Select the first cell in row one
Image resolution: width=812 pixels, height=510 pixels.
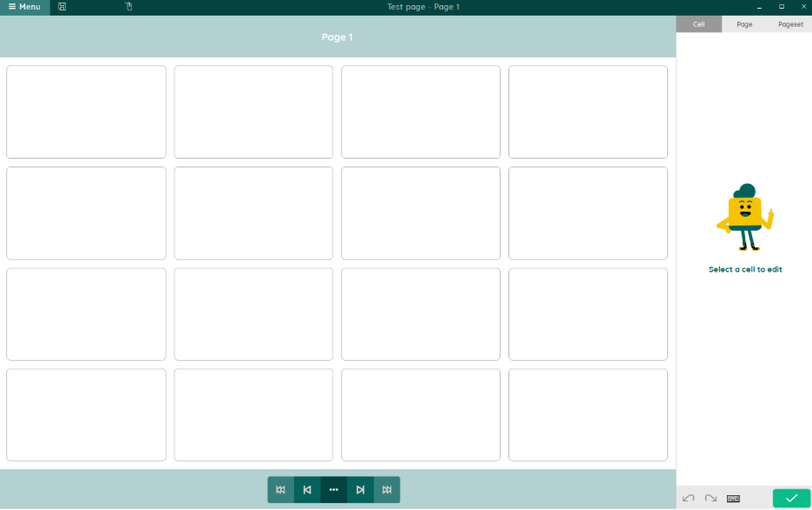point(86,112)
